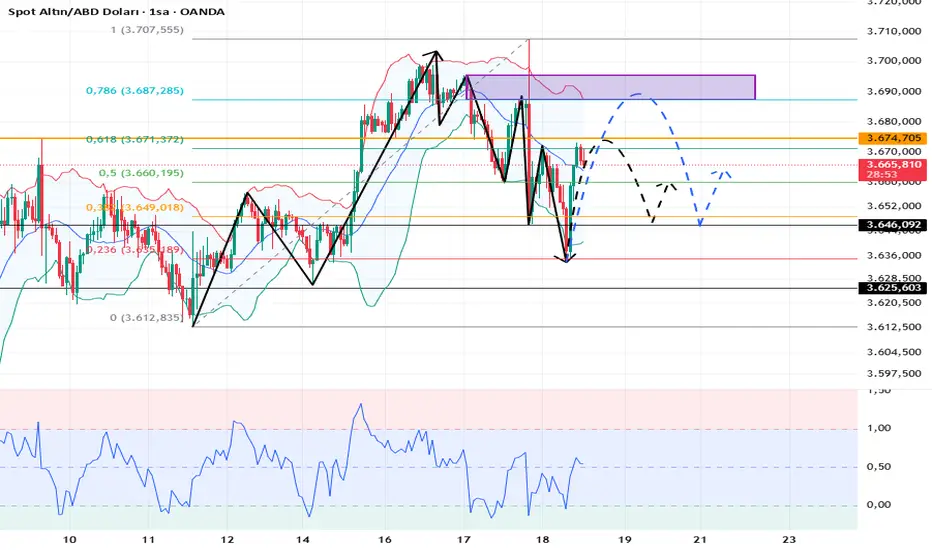Click the 3.710,000 price axis value
This screenshot has width=932, height=550.
point(894,31)
